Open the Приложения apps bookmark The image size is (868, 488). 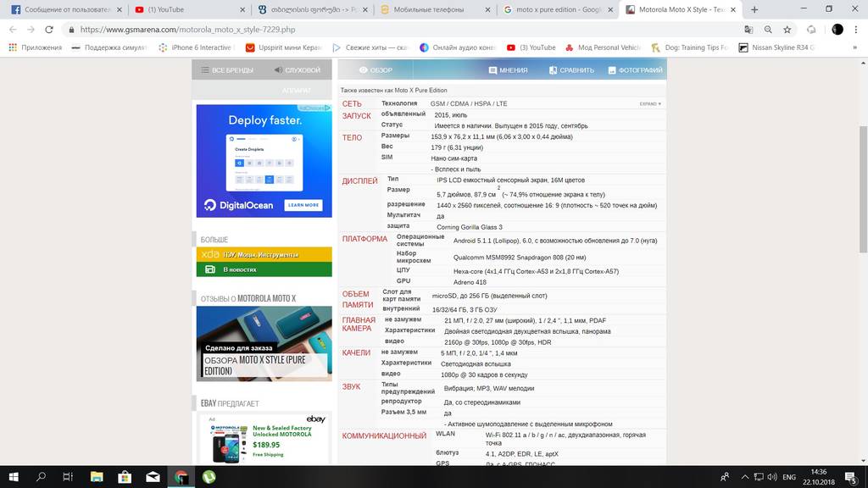pyautogui.click(x=36, y=47)
